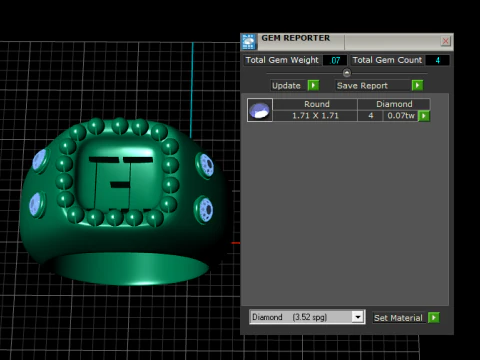Click the Set Material label
The image size is (480, 360).
[398, 318]
